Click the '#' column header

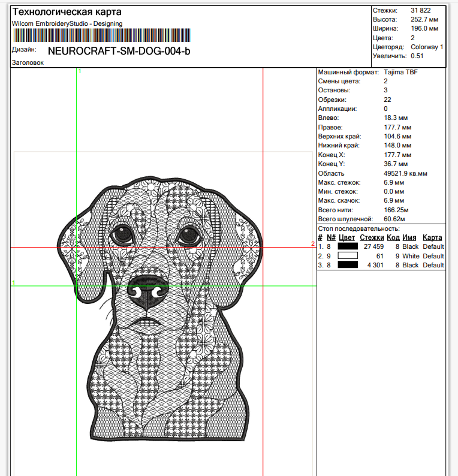320,237
